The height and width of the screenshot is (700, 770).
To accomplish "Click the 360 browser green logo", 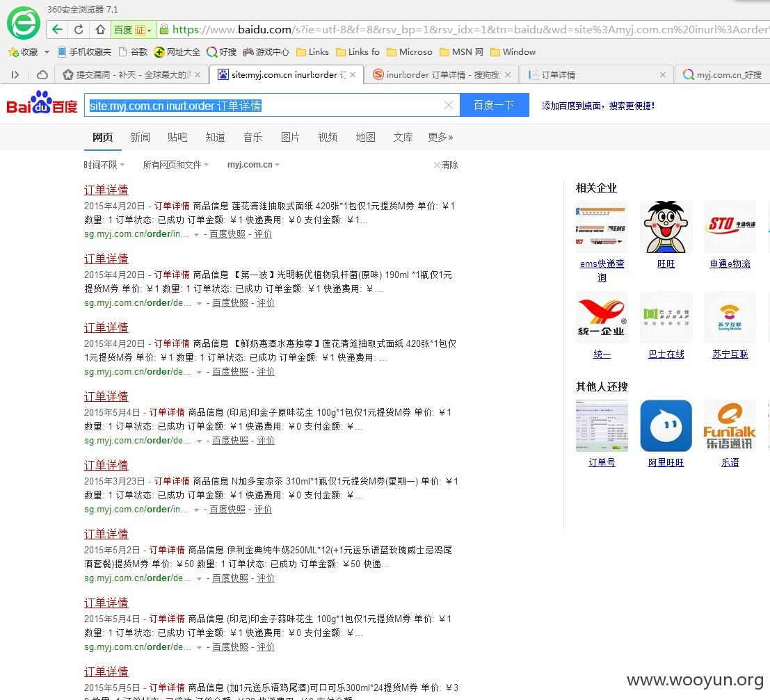I will (x=24, y=22).
